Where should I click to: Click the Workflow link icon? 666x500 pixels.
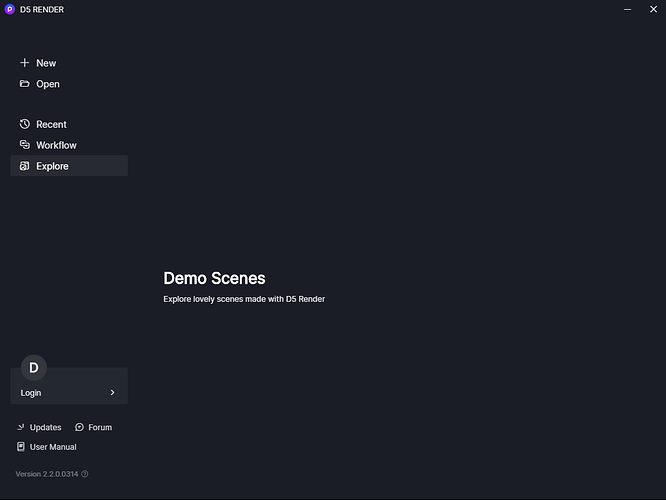[25, 145]
